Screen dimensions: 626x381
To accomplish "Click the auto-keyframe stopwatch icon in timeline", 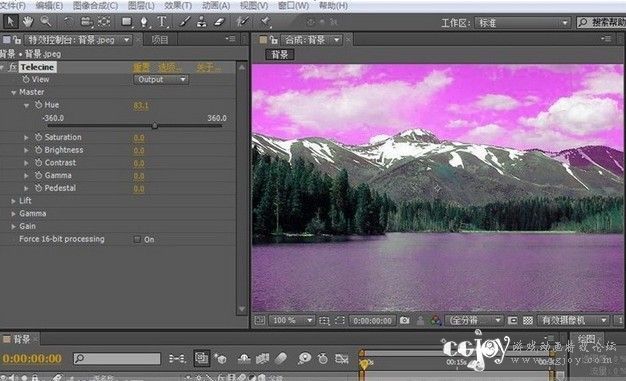I will coord(323,358).
